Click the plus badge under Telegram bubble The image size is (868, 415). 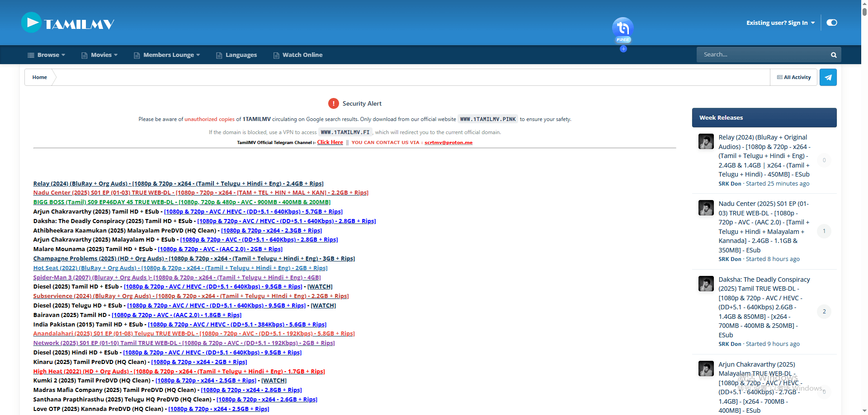[623, 49]
